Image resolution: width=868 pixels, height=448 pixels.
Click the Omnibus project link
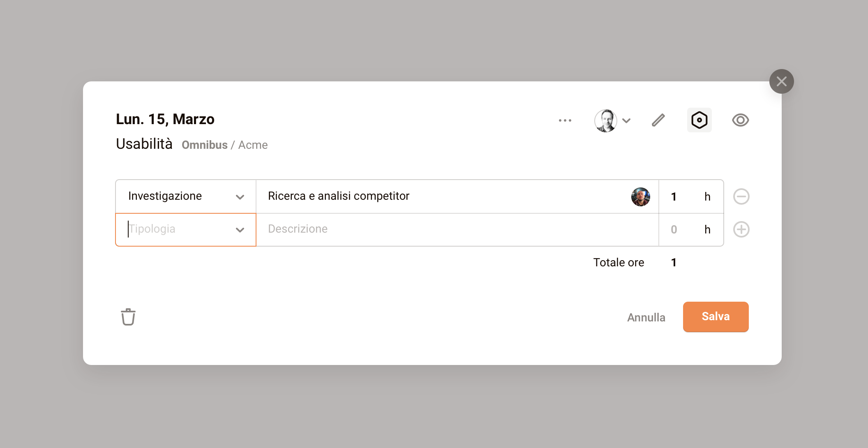coord(204,145)
